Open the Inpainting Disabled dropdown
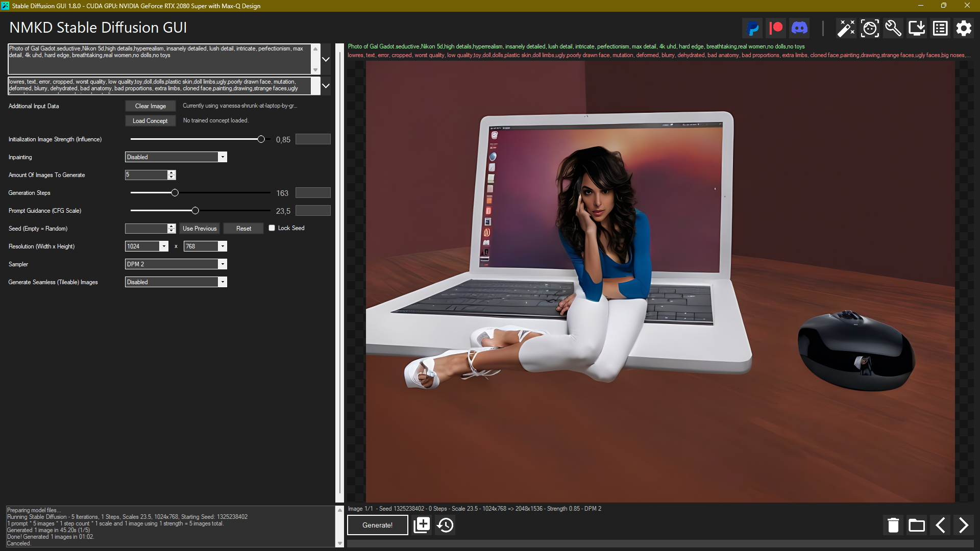Screen dimensions: 980x551 coord(223,157)
